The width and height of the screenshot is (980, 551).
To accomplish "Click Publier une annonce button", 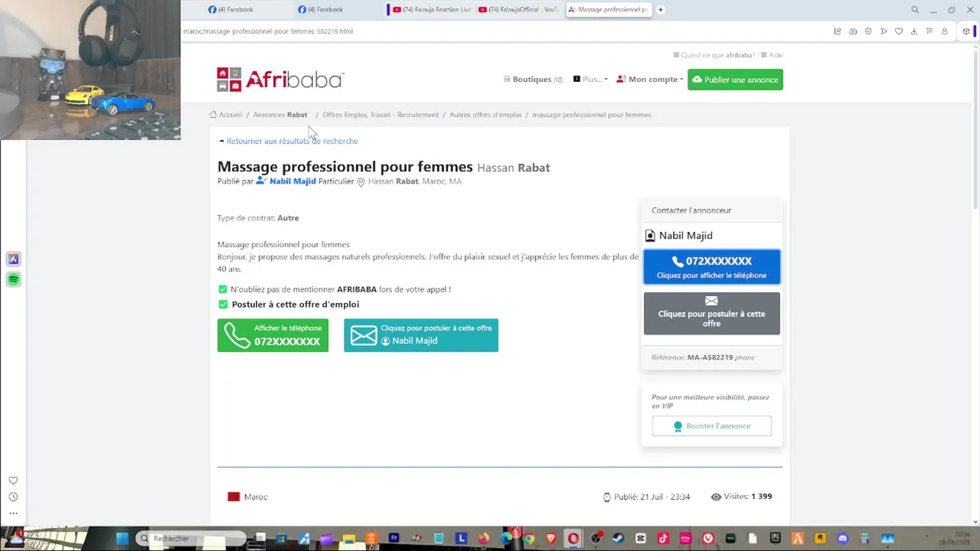I will (x=735, y=80).
